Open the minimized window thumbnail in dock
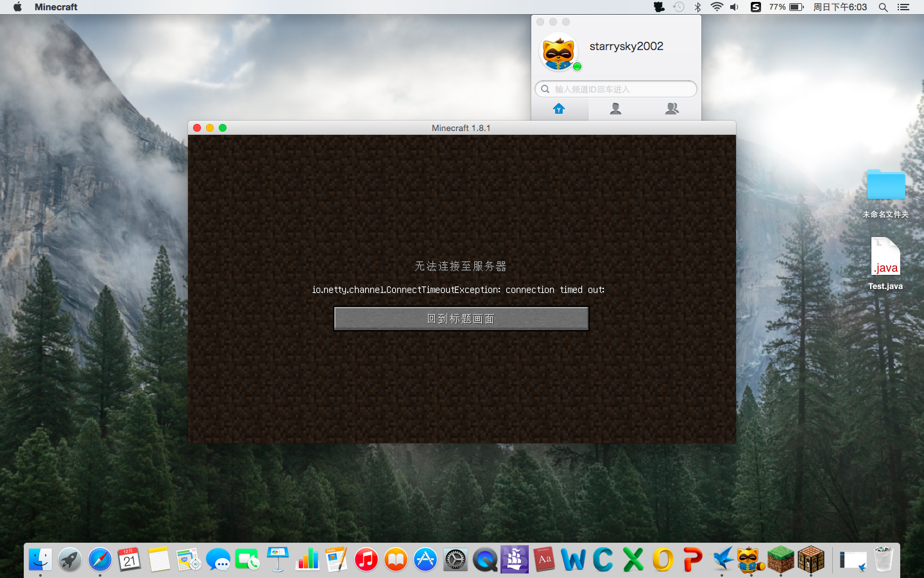Viewport: 924px width, 578px height. (x=853, y=560)
